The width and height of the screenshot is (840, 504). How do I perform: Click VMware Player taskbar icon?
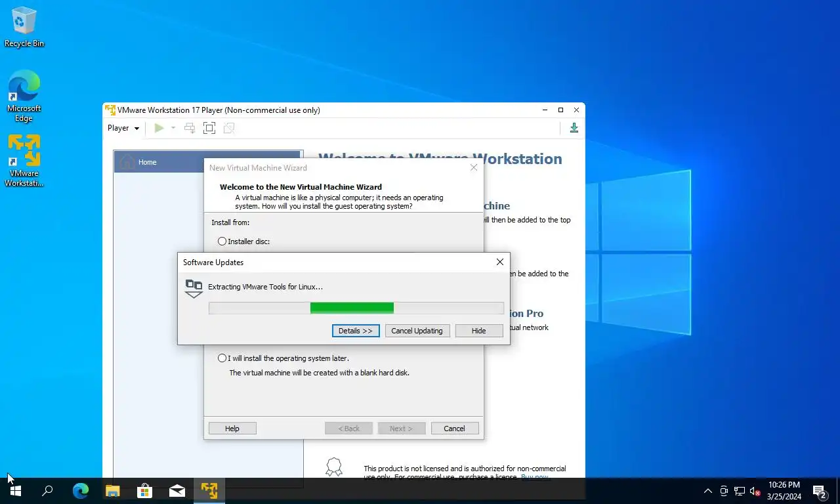click(209, 490)
